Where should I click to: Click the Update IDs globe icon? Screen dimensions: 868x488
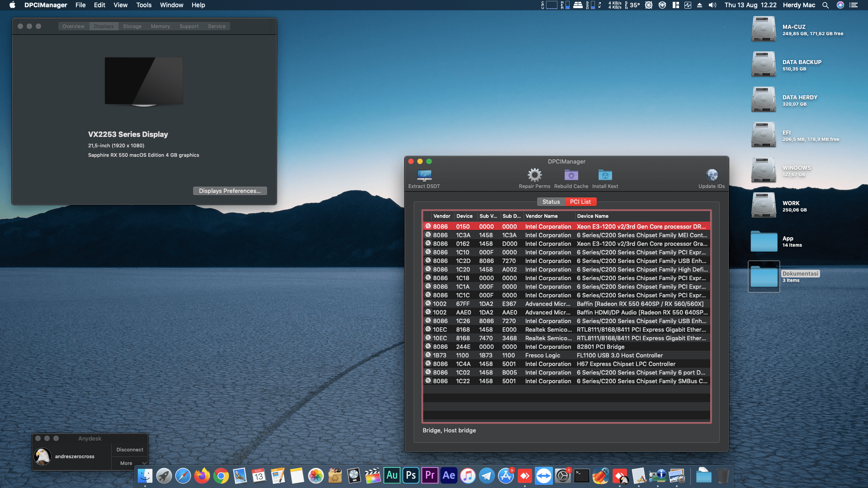tap(712, 175)
